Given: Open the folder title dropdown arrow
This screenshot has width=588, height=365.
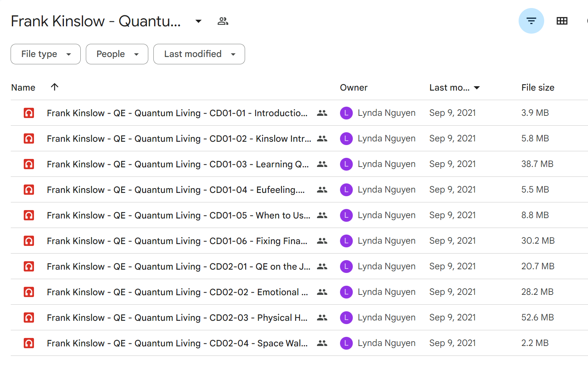Looking at the screenshot, I should [x=198, y=21].
